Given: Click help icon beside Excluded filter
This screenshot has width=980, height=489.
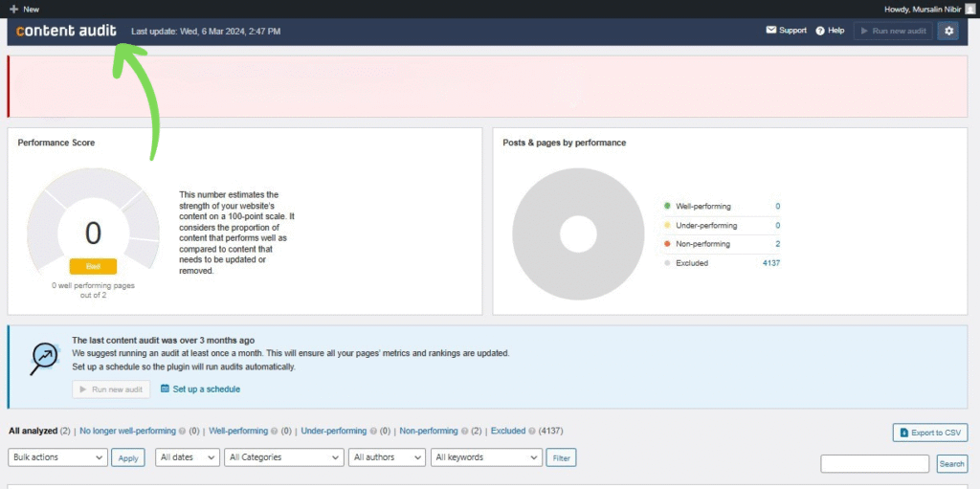Looking at the screenshot, I should point(532,431).
